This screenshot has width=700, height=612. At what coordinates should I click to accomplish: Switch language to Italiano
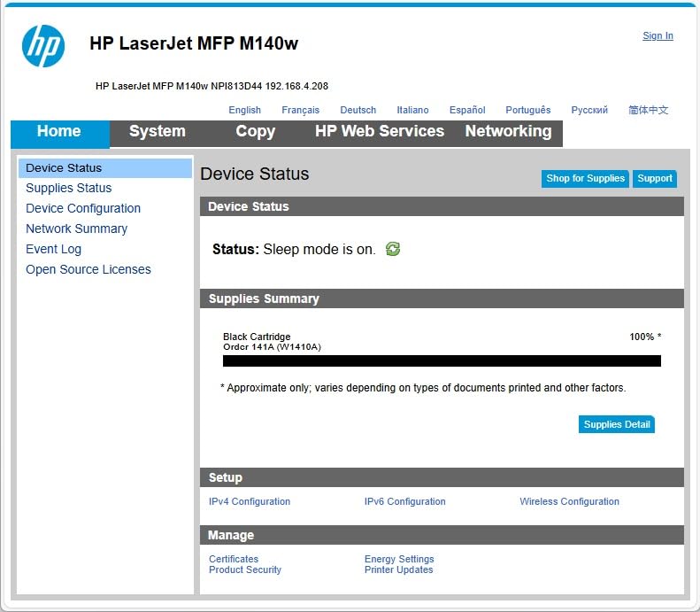click(x=412, y=110)
